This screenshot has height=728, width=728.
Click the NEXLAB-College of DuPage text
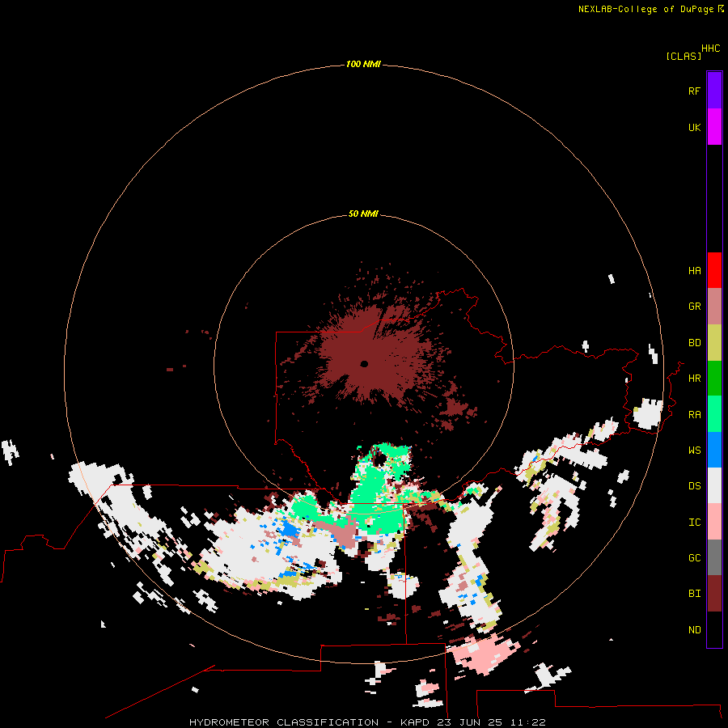click(x=645, y=9)
